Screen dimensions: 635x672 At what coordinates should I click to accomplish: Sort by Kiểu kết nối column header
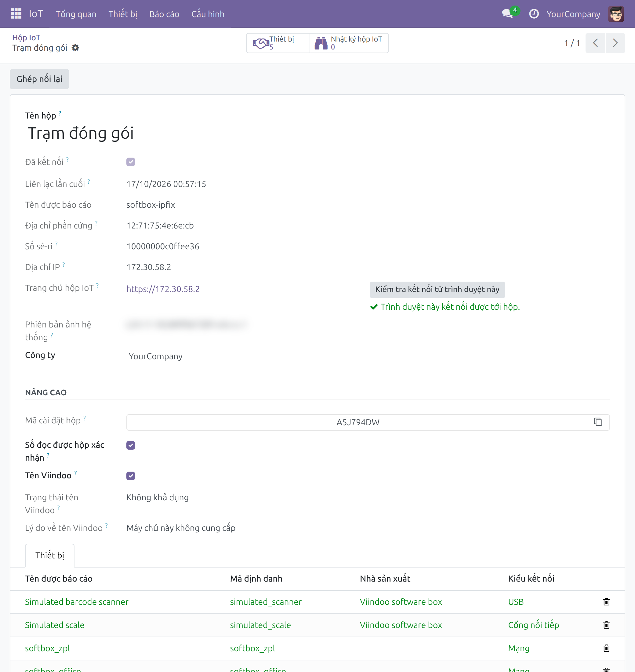point(531,579)
